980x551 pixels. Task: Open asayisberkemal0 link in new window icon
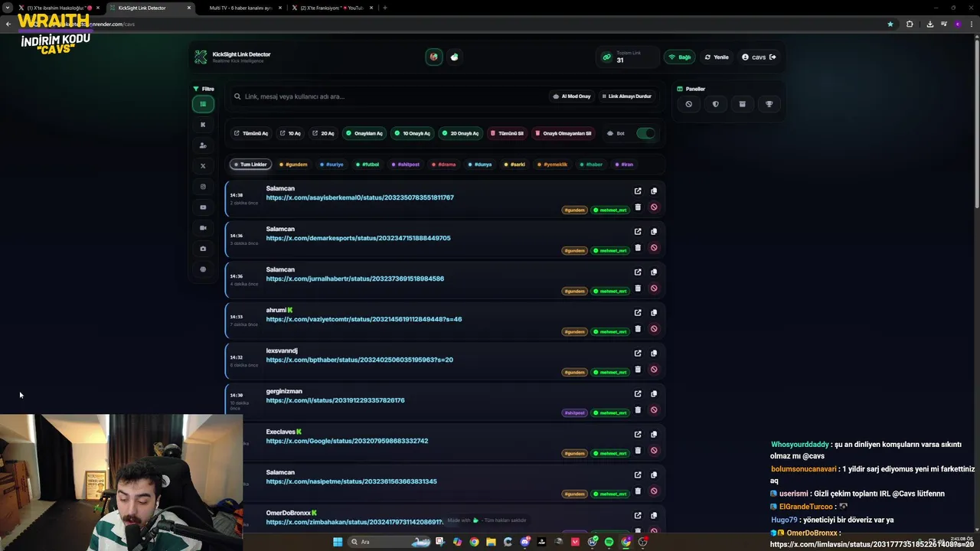638,191
